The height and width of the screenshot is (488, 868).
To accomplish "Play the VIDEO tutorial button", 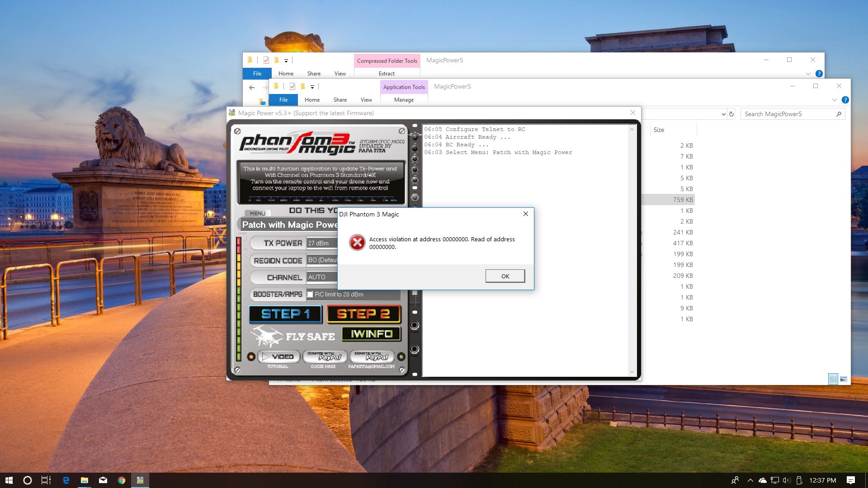I will [x=278, y=357].
